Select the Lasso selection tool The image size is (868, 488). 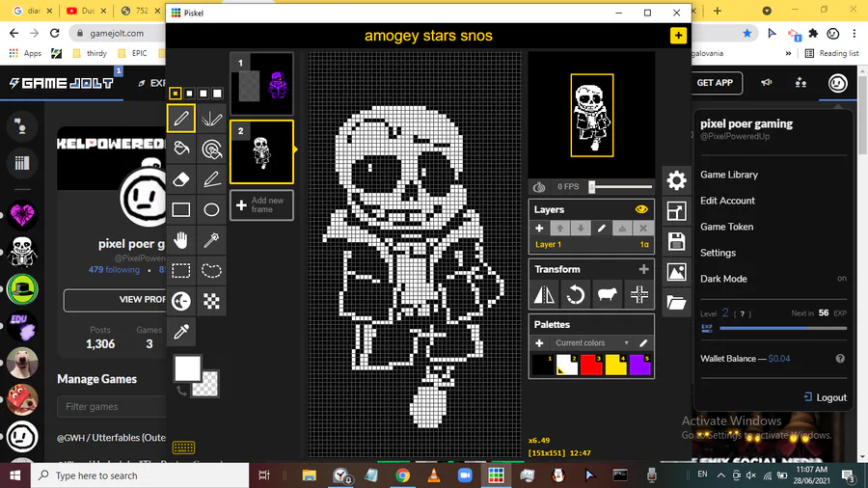click(x=211, y=271)
